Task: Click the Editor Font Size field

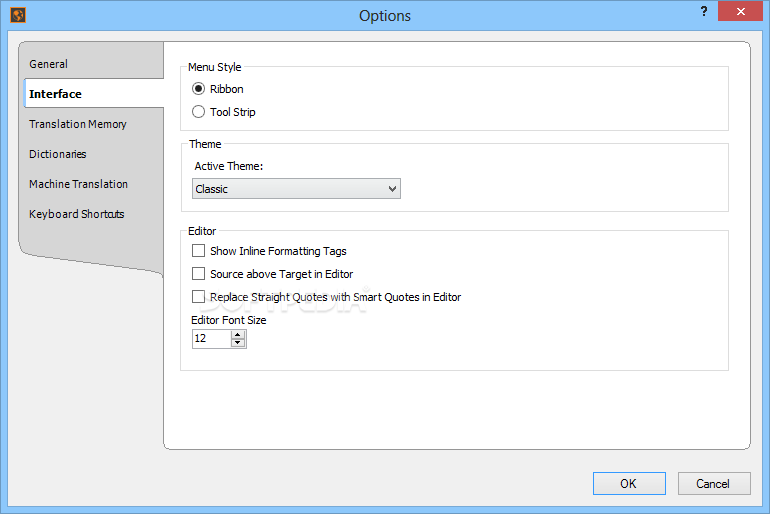Action: click(x=210, y=339)
